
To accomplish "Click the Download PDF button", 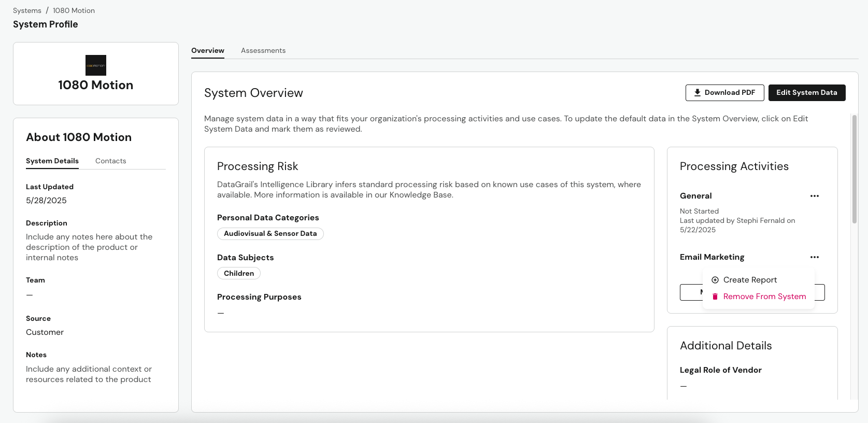I will [x=725, y=93].
